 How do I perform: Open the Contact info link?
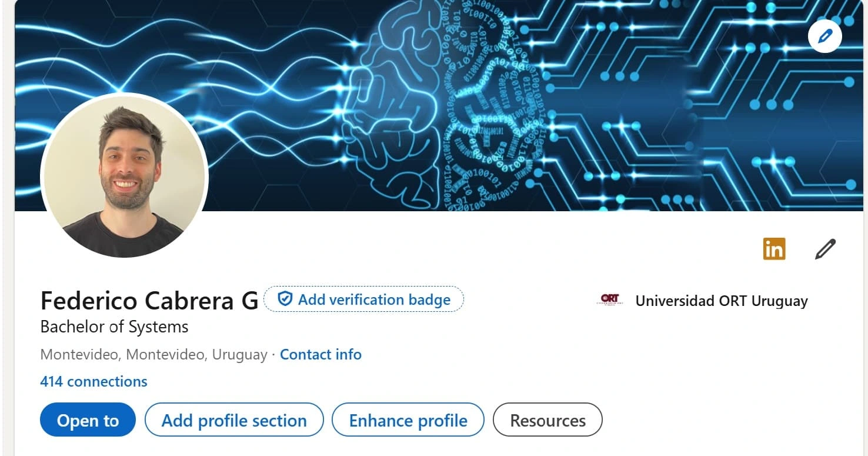pyautogui.click(x=321, y=354)
